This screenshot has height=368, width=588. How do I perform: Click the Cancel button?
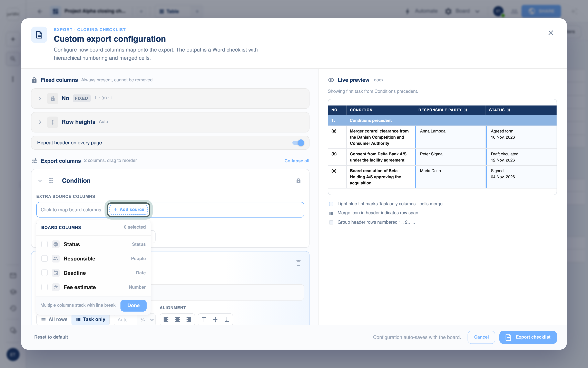coord(481,337)
